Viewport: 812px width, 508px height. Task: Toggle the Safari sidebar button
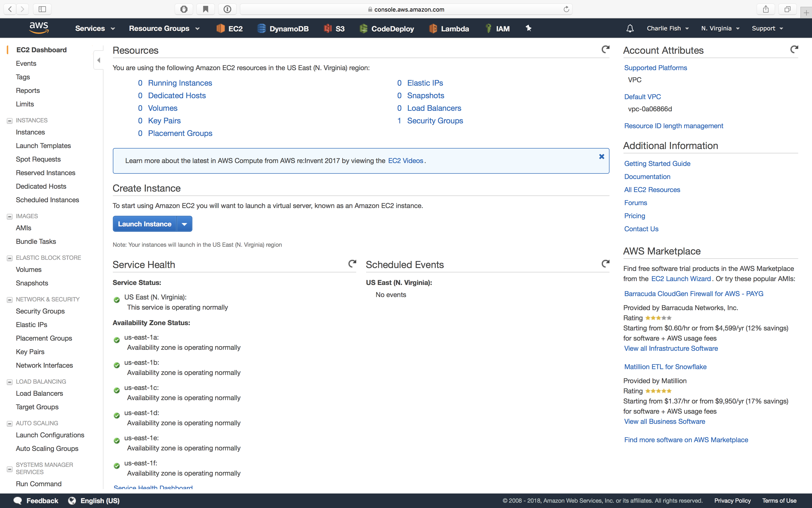point(42,9)
